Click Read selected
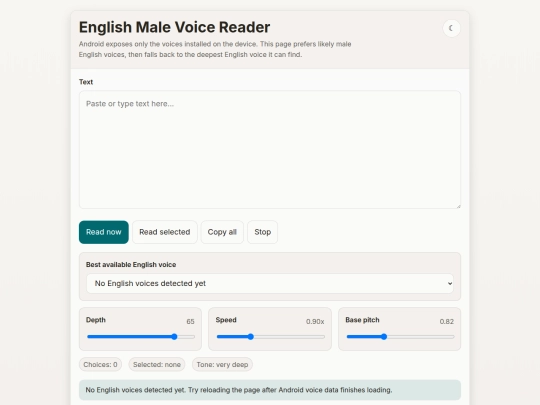 pyautogui.click(x=165, y=232)
